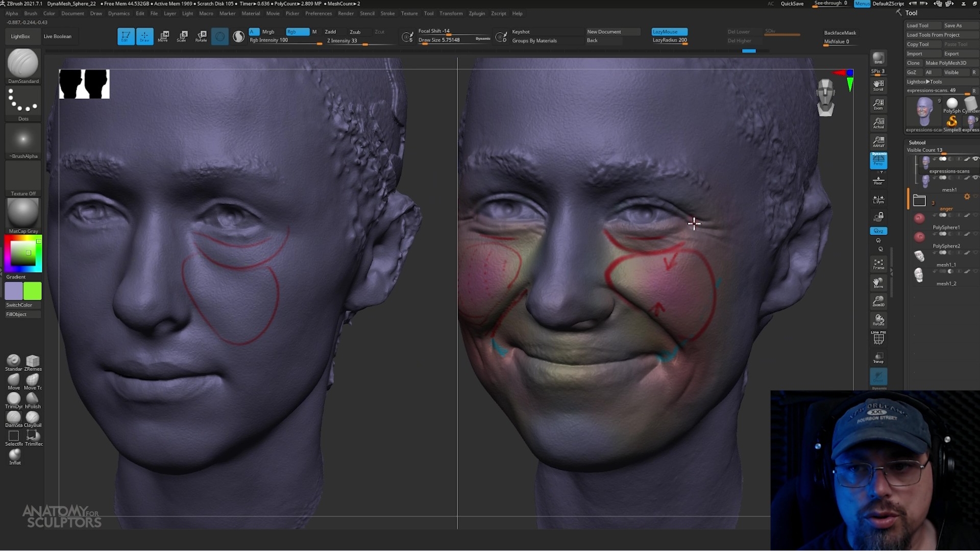The width and height of the screenshot is (980, 551).
Task: Select the Scale transform tool
Action: pos(182,36)
